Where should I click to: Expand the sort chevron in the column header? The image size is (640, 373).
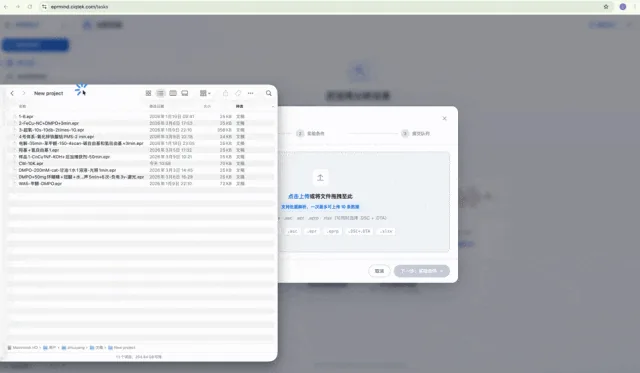coord(273,107)
